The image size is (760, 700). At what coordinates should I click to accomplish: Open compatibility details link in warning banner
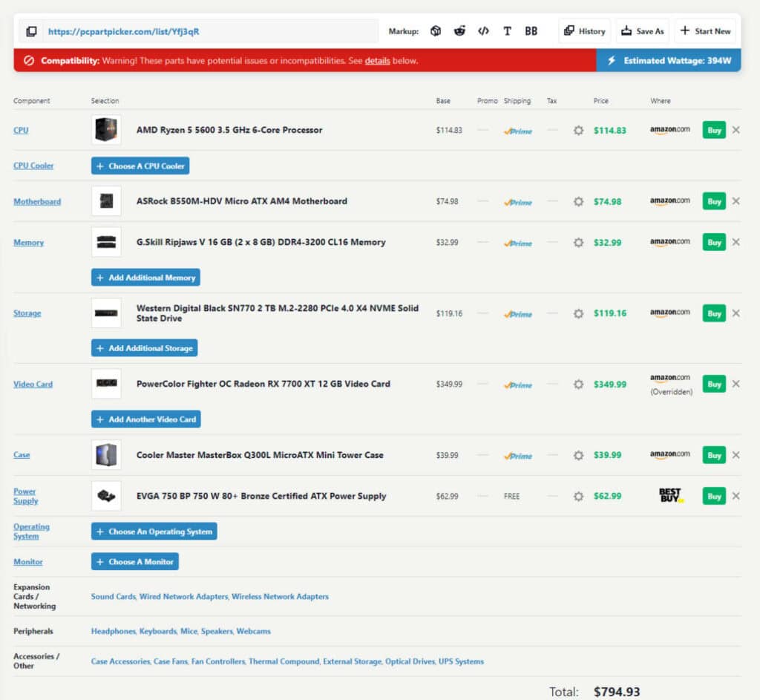[x=377, y=61]
